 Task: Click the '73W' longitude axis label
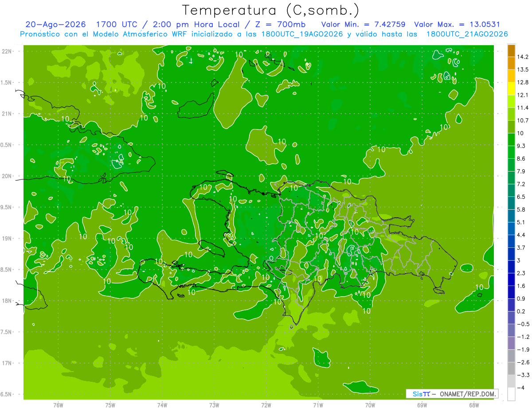[x=214, y=405]
